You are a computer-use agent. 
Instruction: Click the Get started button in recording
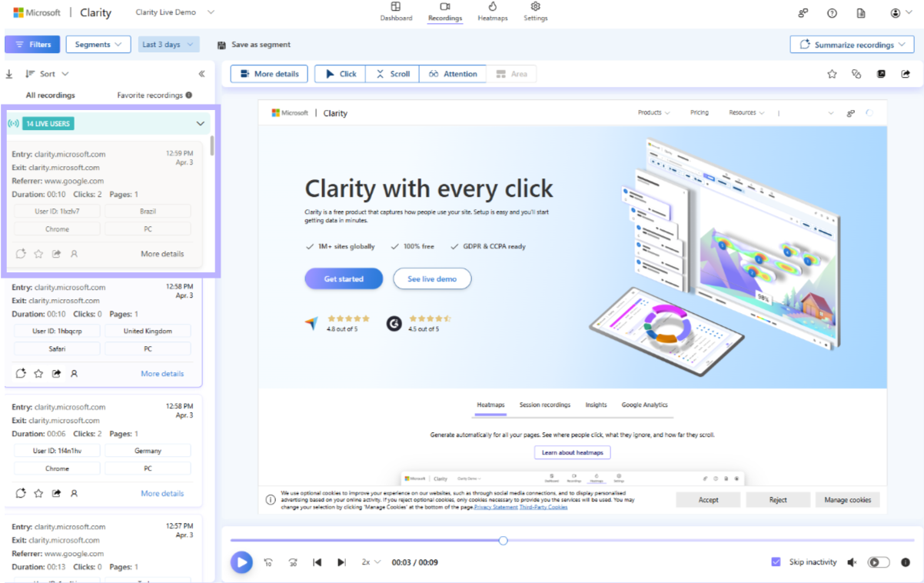(x=344, y=278)
